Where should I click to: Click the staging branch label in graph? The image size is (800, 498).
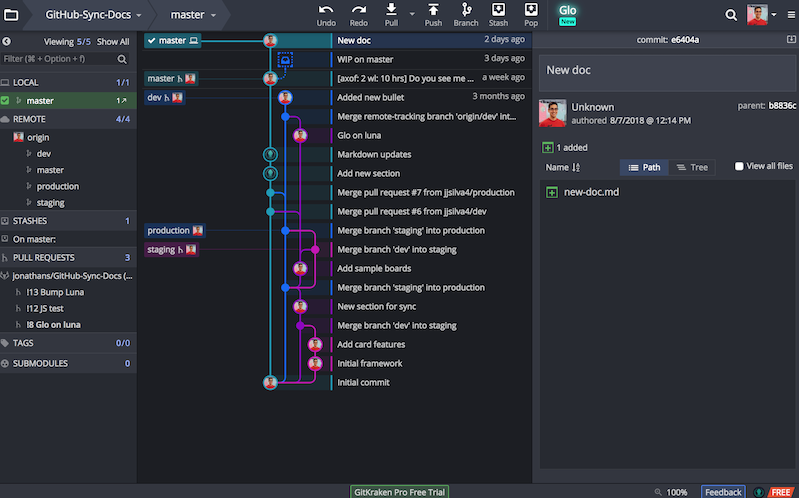coord(171,250)
